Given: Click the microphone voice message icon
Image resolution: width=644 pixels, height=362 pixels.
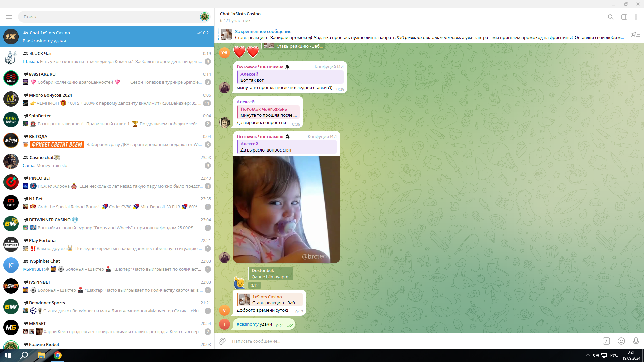Looking at the screenshot, I should (636, 341).
